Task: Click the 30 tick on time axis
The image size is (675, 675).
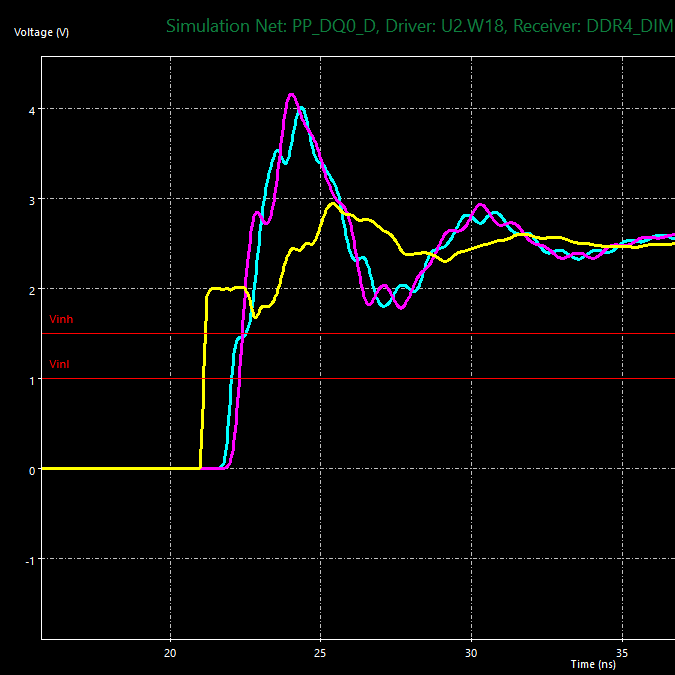Action: [471, 653]
